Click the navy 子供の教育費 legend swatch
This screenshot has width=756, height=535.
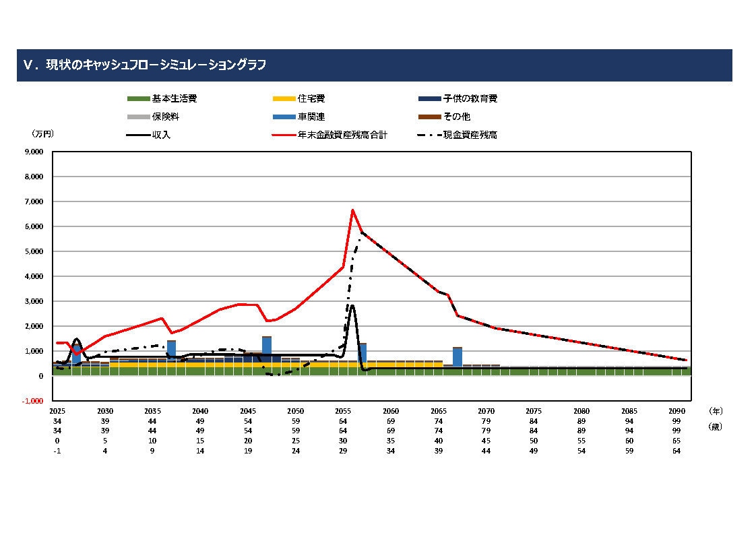point(430,99)
